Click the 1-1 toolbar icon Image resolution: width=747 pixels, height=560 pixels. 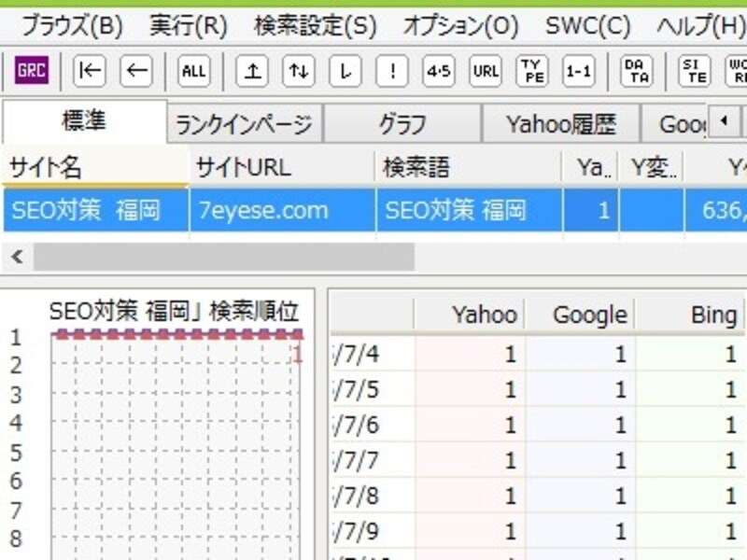(578, 71)
